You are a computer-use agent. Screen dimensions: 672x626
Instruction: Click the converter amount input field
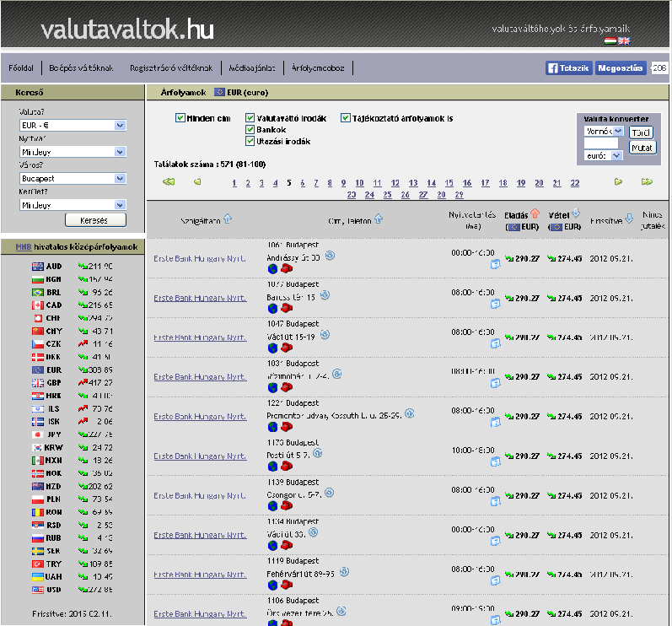601,143
